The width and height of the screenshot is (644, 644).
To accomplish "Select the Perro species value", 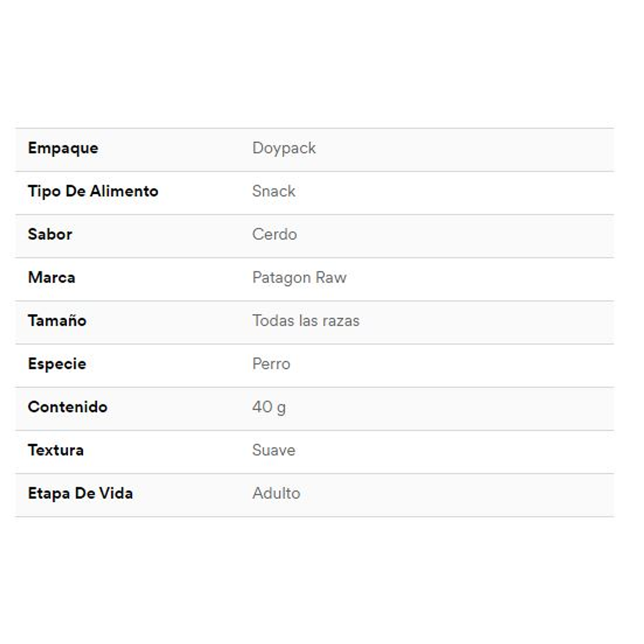I will coord(271,364).
